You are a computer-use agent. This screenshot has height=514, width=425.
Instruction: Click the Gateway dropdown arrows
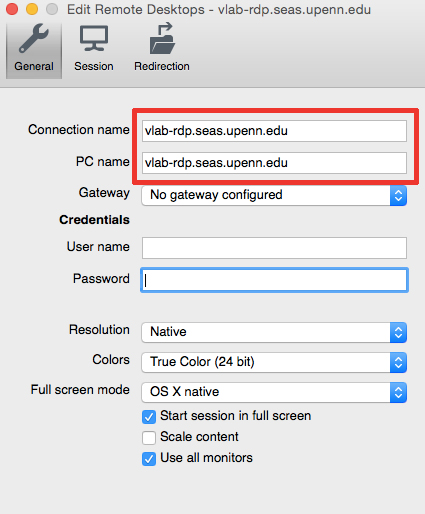[x=398, y=195]
